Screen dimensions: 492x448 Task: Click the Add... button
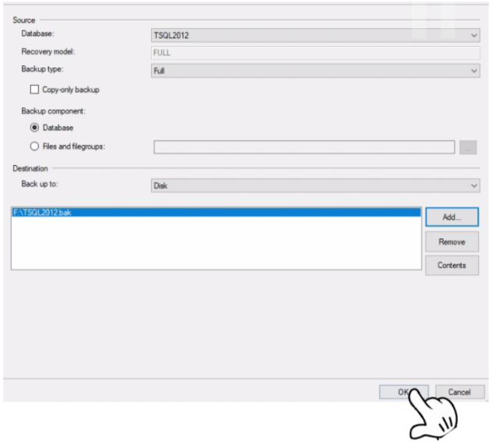tap(451, 217)
